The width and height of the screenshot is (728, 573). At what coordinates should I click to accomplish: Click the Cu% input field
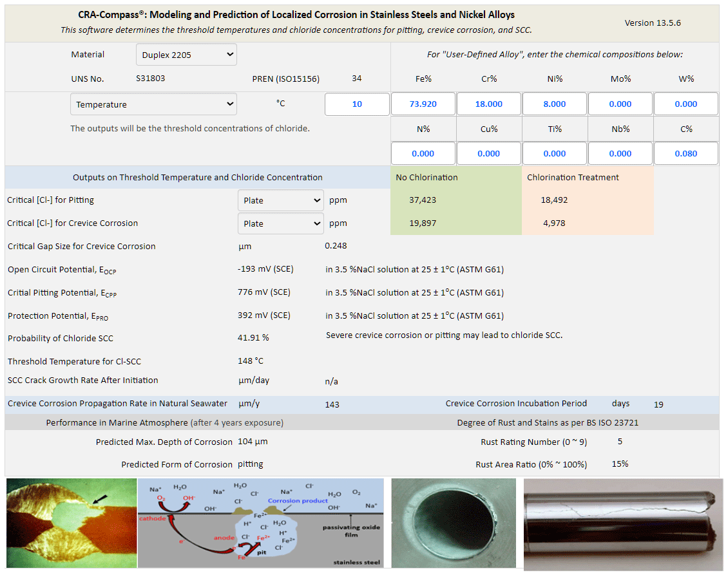489,154
